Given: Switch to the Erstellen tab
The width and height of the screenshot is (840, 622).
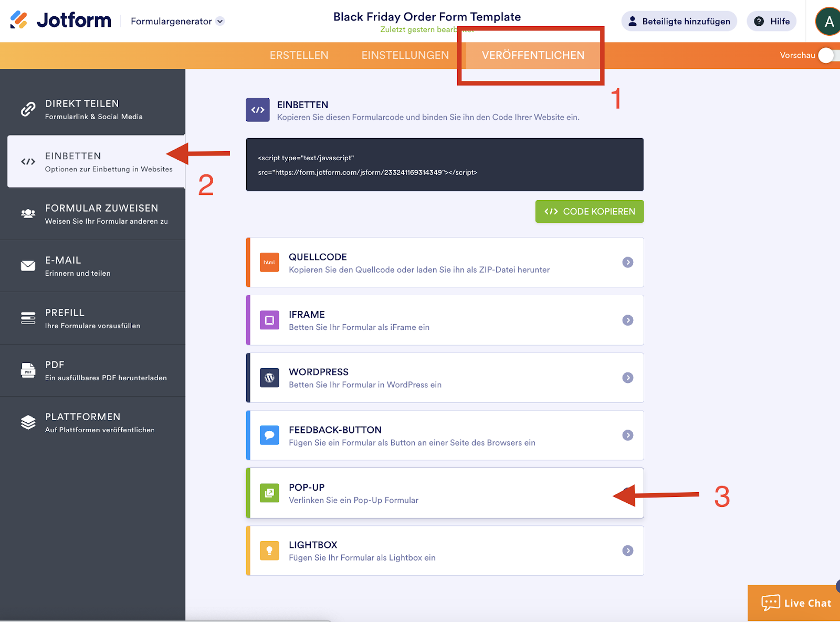Looking at the screenshot, I should click(x=299, y=55).
